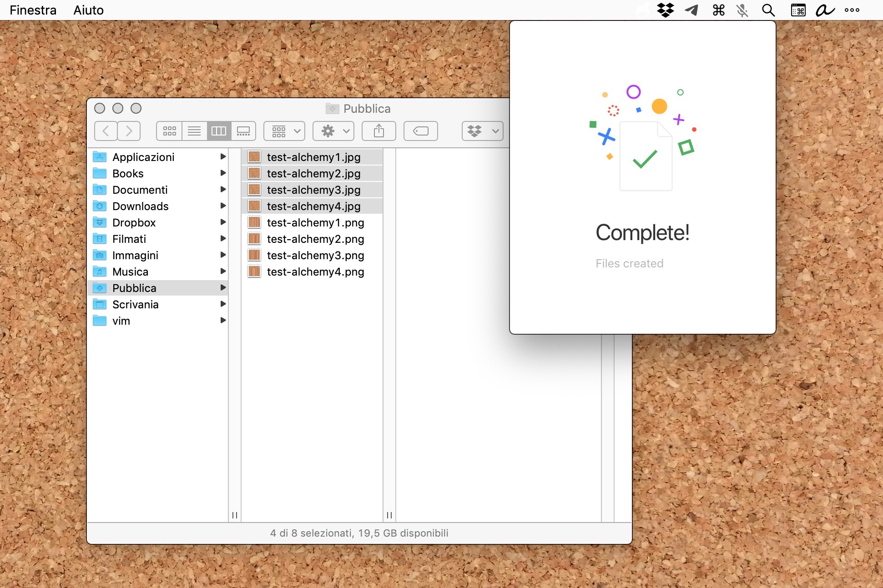
Task: Click the first column resize handle
Action: (x=235, y=515)
